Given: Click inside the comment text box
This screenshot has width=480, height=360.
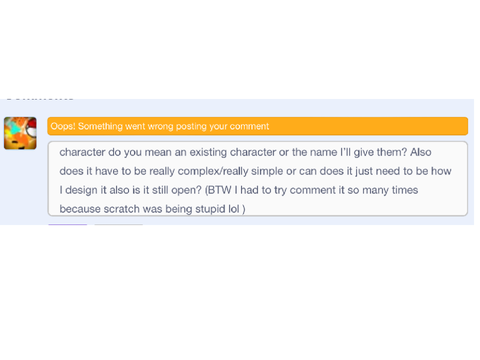Looking at the screenshot, I should point(257,179).
